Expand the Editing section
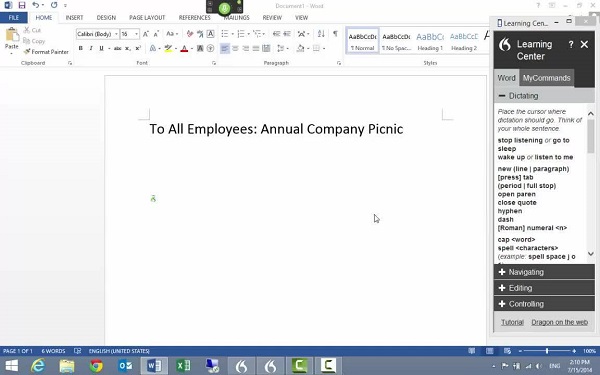This screenshot has height=375, width=600. pos(544,288)
